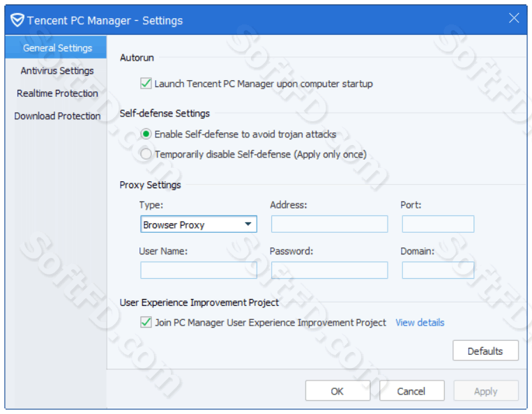Screen dimensions: 532x414
Task: Click the Tencent PC Manager shield logo
Action: click(17, 20)
